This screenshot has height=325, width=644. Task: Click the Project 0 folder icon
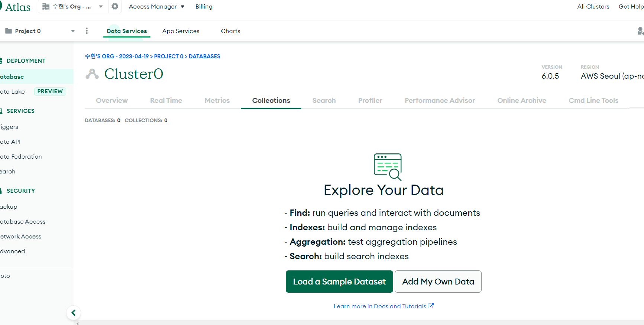pyautogui.click(x=9, y=31)
